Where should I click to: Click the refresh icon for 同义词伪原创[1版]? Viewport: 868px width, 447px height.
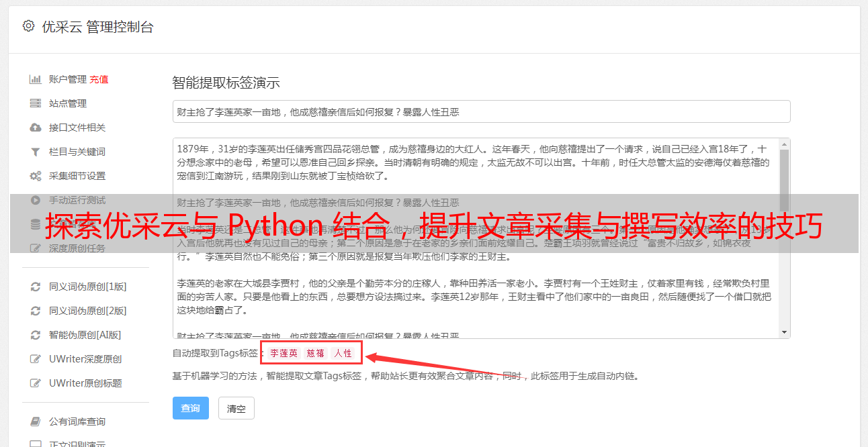click(x=36, y=287)
